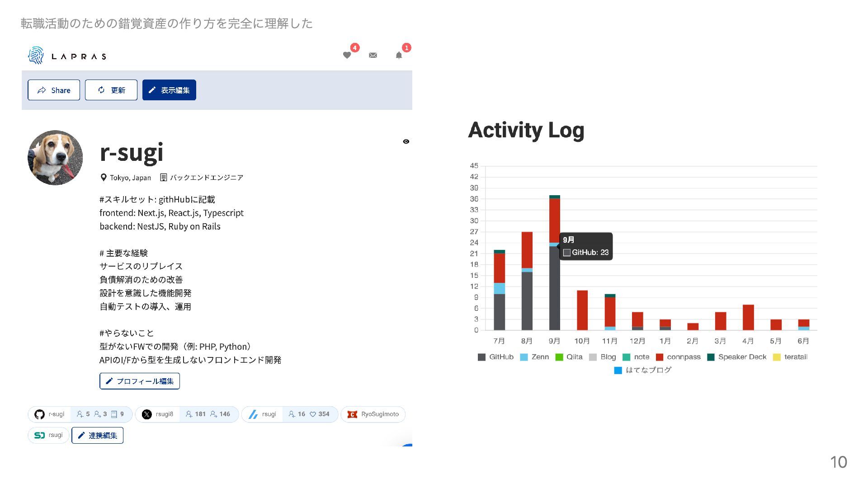The height and width of the screenshot is (488, 868).
Task: Open the mail envelope icon
Action: point(373,55)
